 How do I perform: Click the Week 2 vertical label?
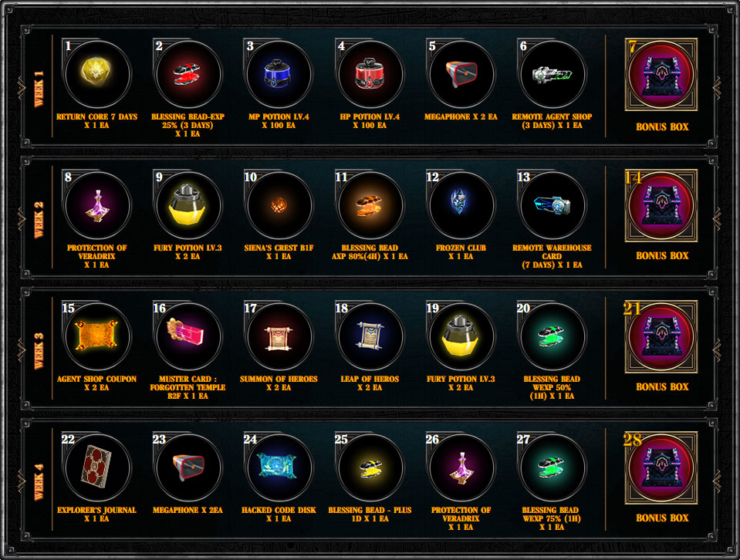point(39,220)
